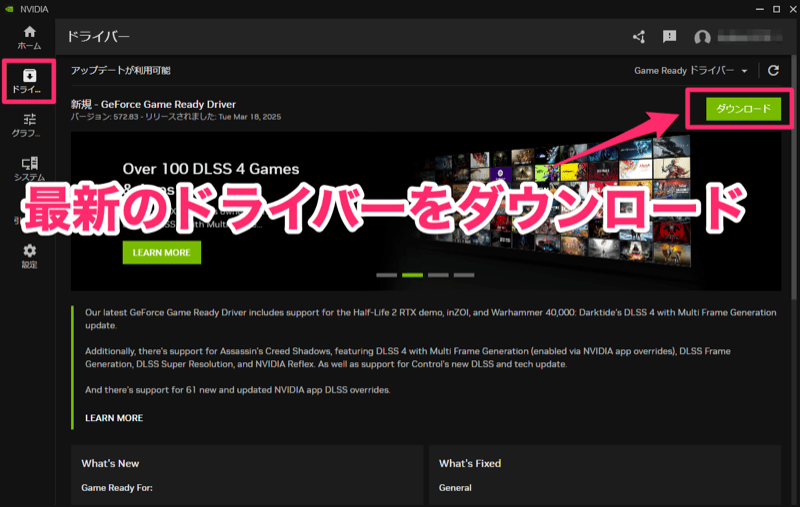Open the feedback speech bubble icon

click(669, 37)
